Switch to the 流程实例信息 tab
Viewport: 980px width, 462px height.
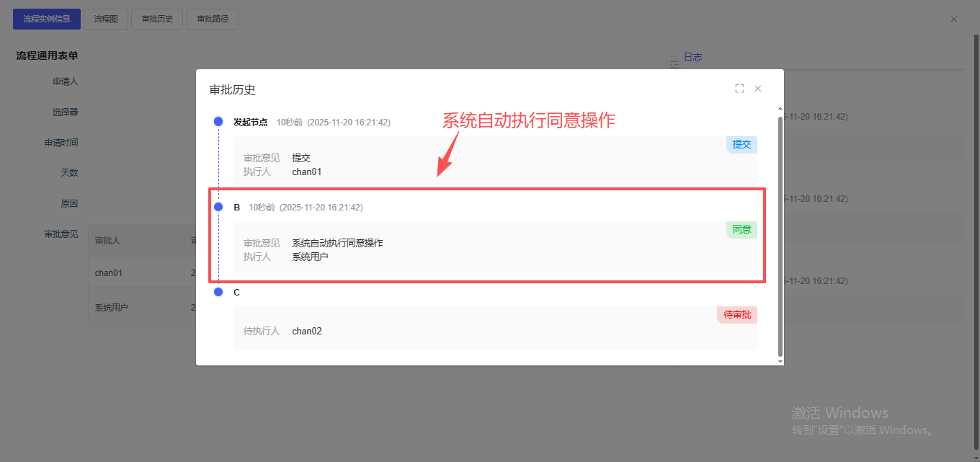coord(47,19)
